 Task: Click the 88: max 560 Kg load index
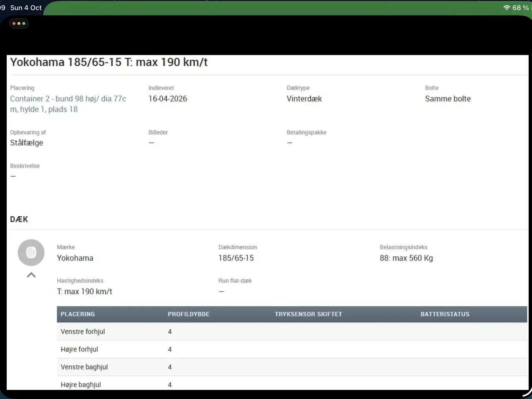tap(406, 258)
